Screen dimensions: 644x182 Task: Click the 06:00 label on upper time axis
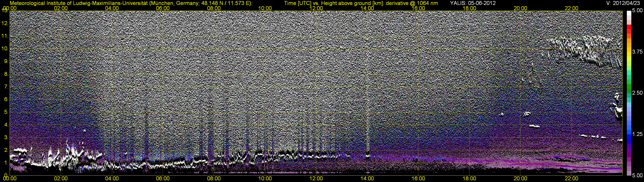pyautogui.click(x=163, y=8)
